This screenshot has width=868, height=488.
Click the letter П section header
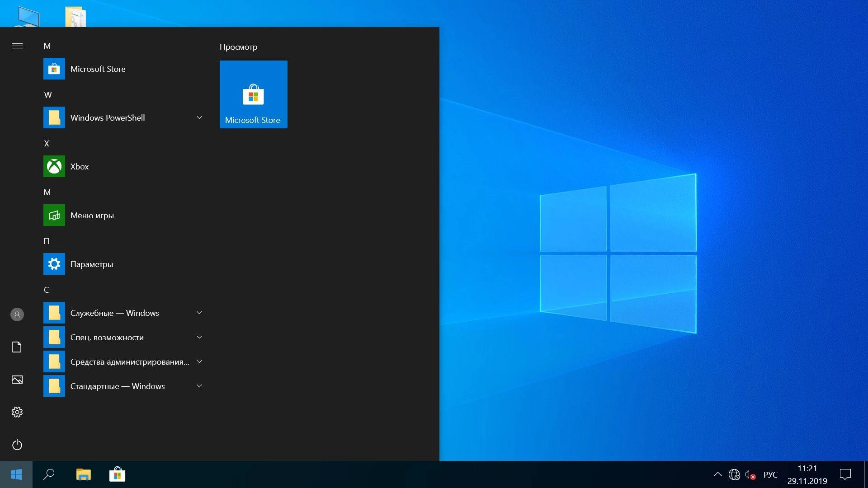pyautogui.click(x=47, y=241)
